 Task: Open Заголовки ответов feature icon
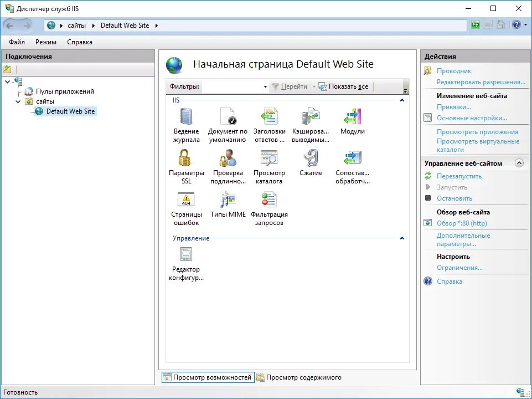click(270, 116)
